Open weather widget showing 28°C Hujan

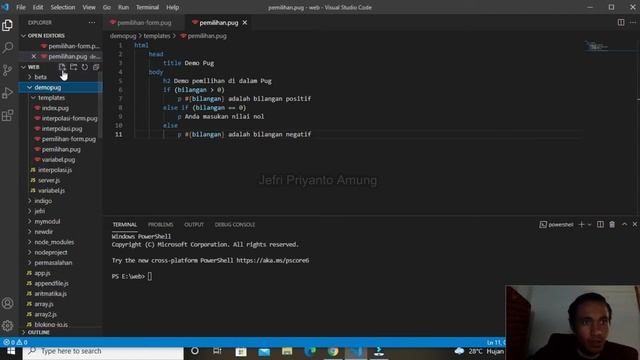pos(479,351)
